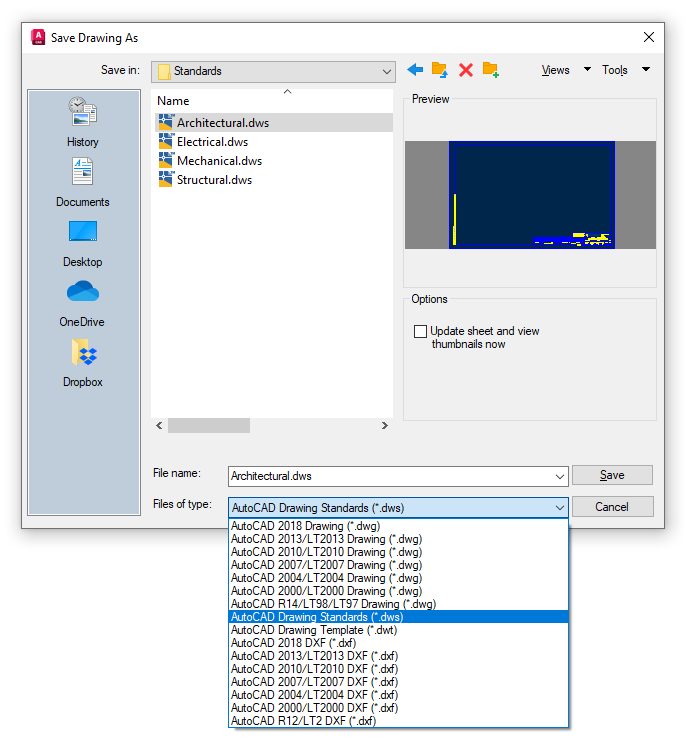Choose AutoCAD Drawing Standards (*.dws) list entry
The width and height of the screenshot is (686, 743).
point(398,617)
